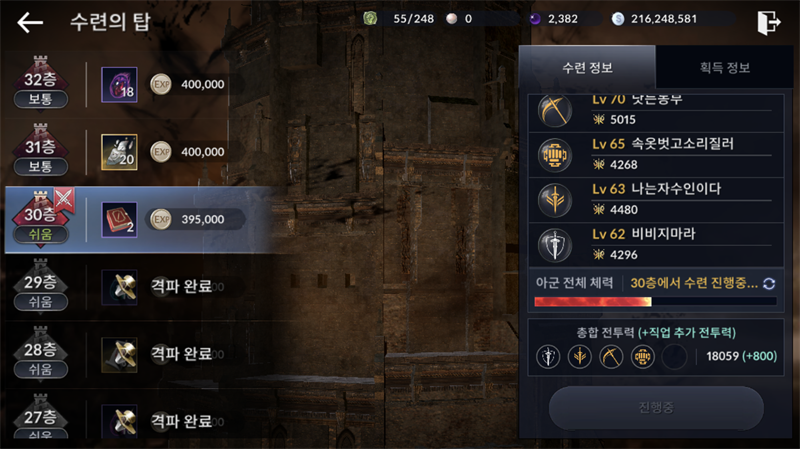The width and height of the screenshot is (800, 449).
Task: View the scroll reward on 31층
Action: pos(119,152)
